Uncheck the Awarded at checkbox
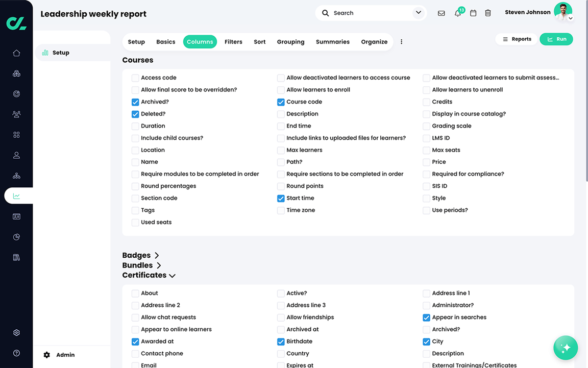The image size is (588, 368). click(x=135, y=342)
